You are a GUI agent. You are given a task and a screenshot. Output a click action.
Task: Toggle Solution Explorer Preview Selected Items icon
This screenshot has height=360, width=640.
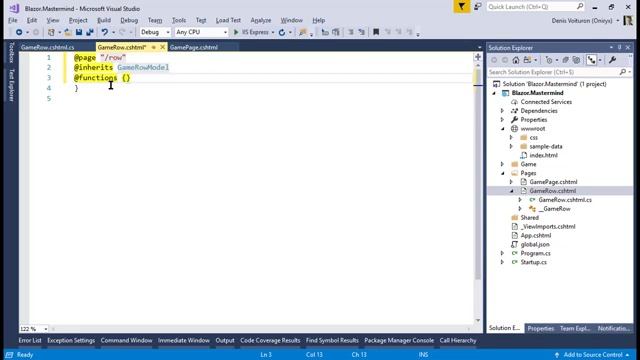(591, 60)
